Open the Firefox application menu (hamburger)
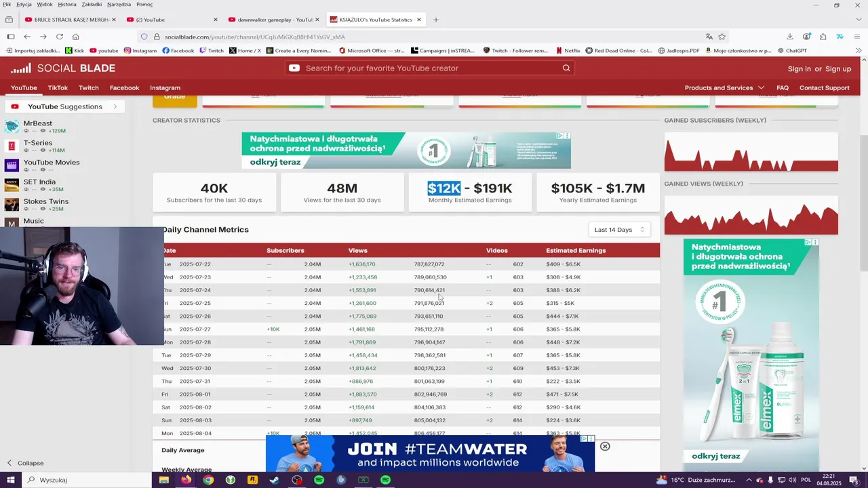 (x=858, y=37)
